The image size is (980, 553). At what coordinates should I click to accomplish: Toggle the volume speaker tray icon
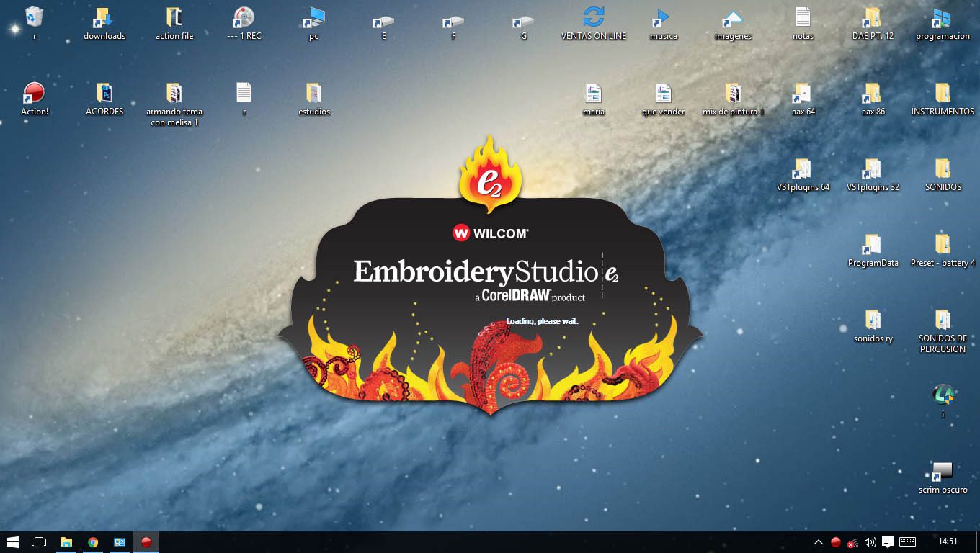pos(870,542)
